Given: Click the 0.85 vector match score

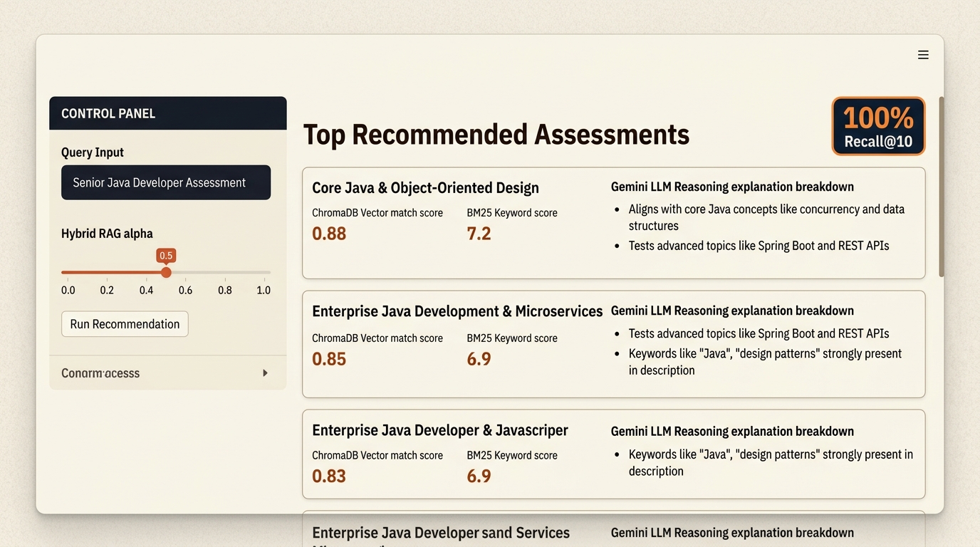Looking at the screenshot, I should click(x=329, y=359).
